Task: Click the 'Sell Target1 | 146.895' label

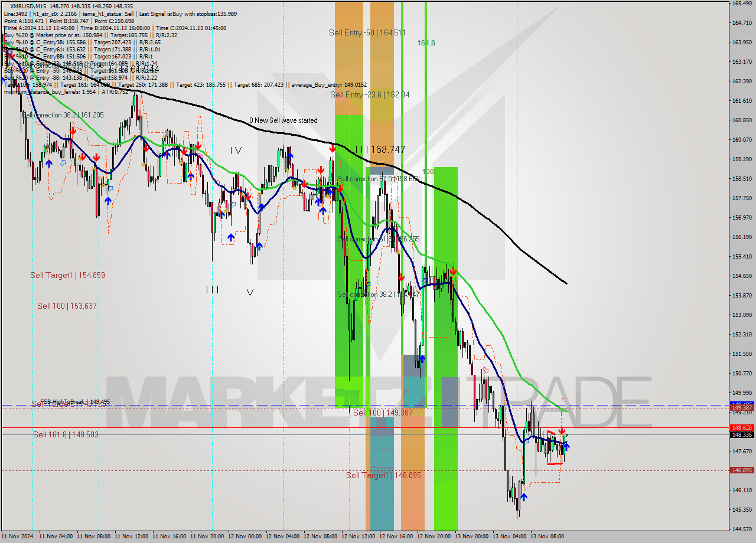Action: coord(383,475)
